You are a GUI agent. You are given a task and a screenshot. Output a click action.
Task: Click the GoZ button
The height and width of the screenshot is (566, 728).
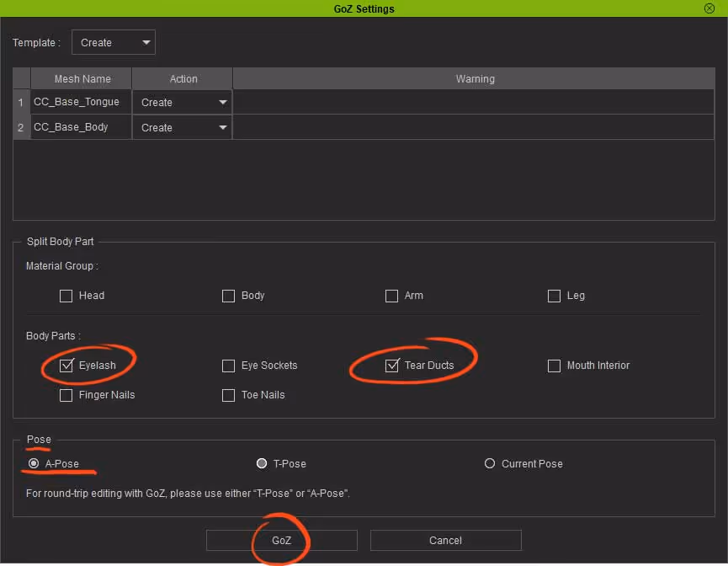click(x=282, y=541)
